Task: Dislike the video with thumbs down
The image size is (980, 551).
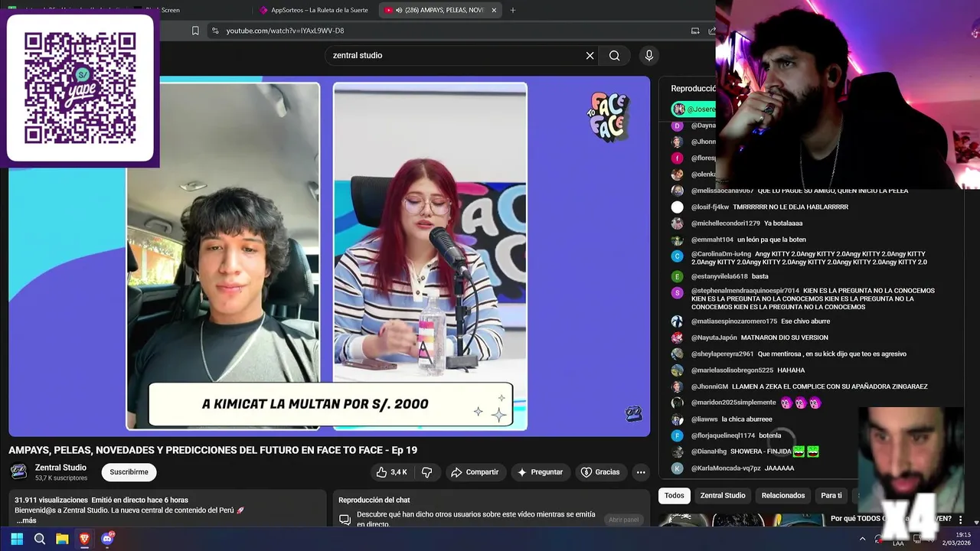Action: [427, 472]
